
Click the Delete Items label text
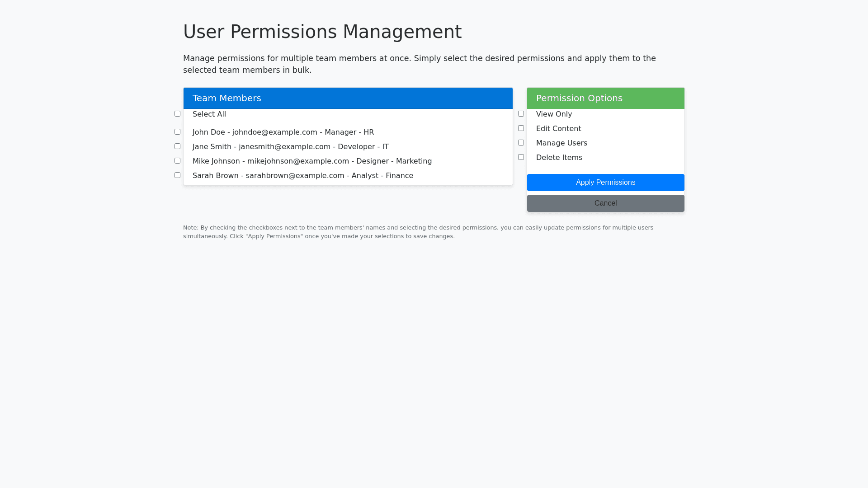(x=559, y=158)
